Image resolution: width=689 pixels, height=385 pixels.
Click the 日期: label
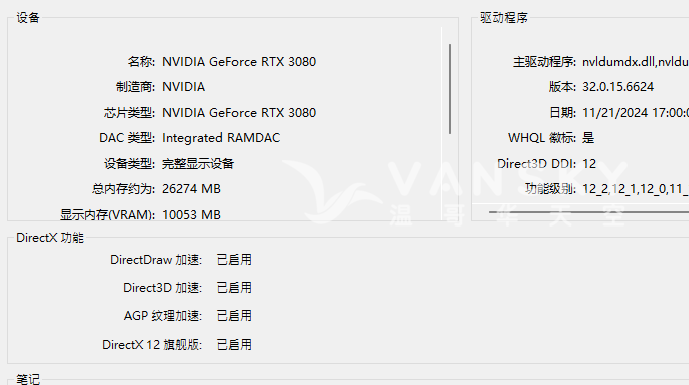tap(562, 113)
